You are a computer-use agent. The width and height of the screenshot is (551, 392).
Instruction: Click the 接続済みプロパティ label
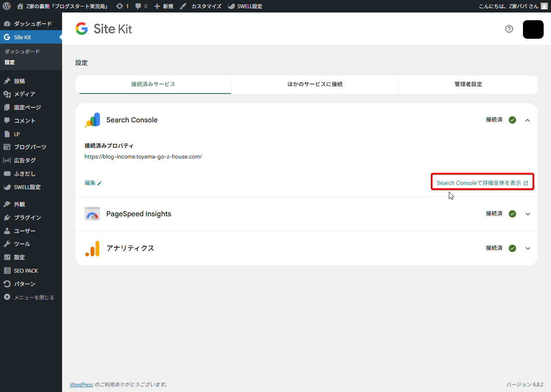click(109, 146)
